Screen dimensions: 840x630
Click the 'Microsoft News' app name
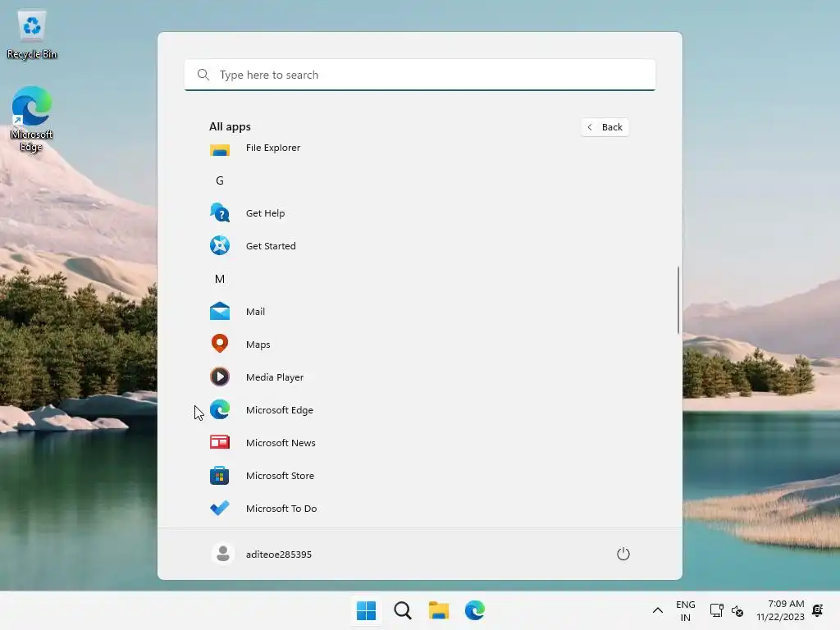(x=281, y=442)
